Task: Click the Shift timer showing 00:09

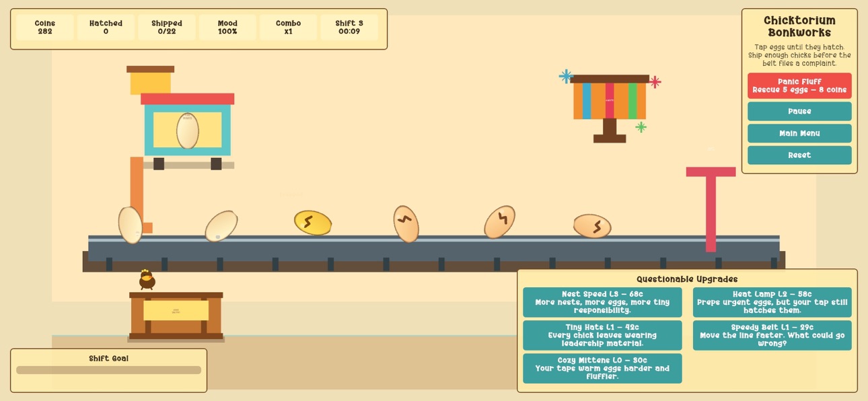Action: pyautogui.click(x=349, y=28)
